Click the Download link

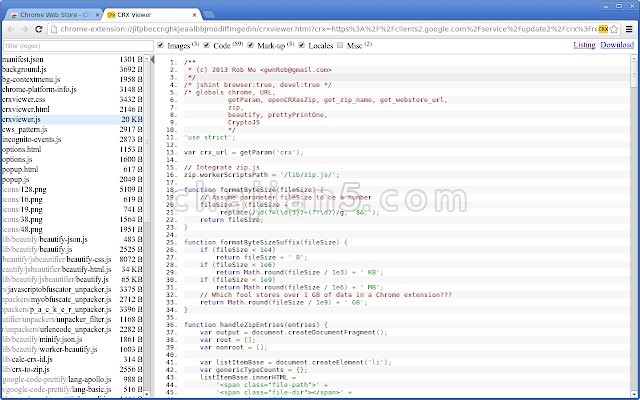[x=617, y=45]
